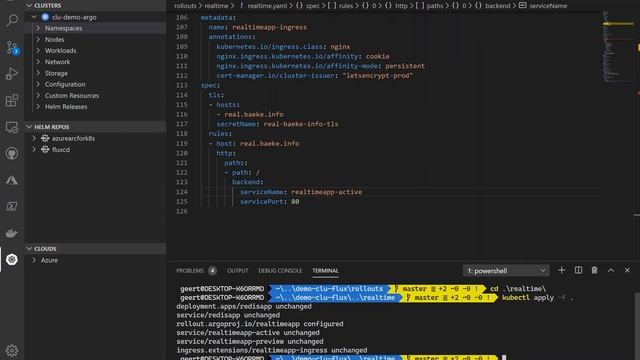
Task: Open the powershell terminal selector dropdown
Action: [x=506, y=271]
